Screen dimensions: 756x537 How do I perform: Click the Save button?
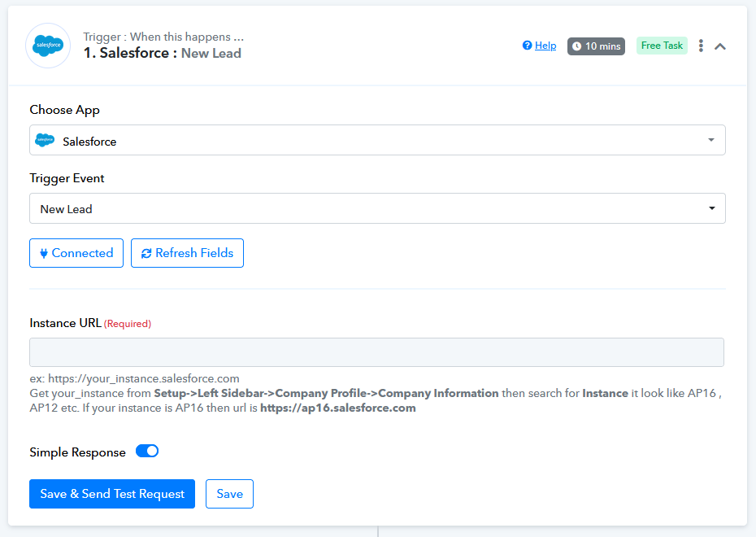(229, 494)
